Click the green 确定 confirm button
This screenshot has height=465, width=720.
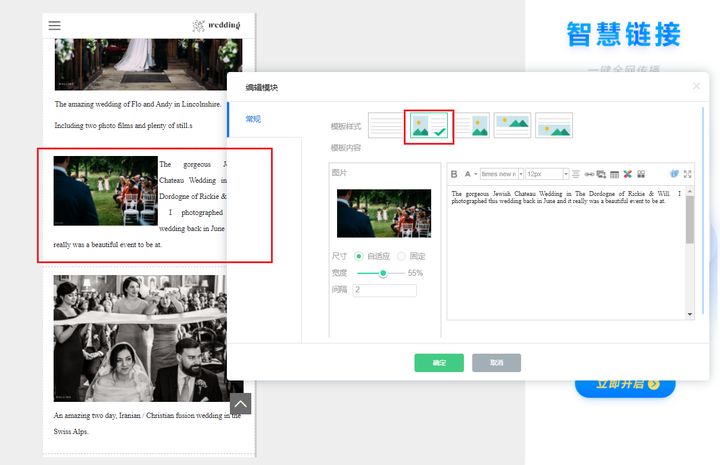439,363
